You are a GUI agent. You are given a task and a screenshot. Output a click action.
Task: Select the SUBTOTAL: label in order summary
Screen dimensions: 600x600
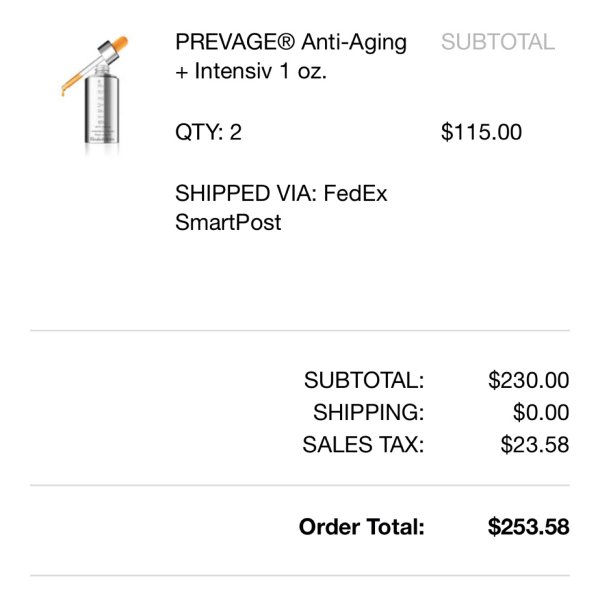364,380
